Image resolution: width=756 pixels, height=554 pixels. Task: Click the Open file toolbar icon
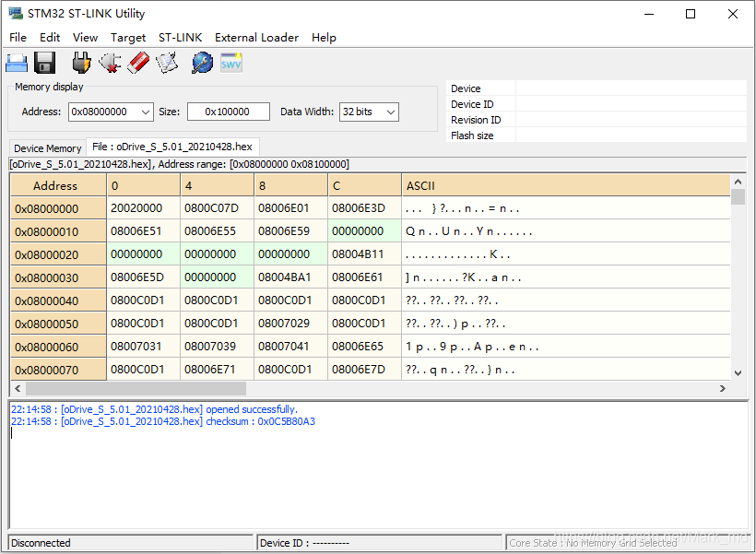(x=17, y=64)
